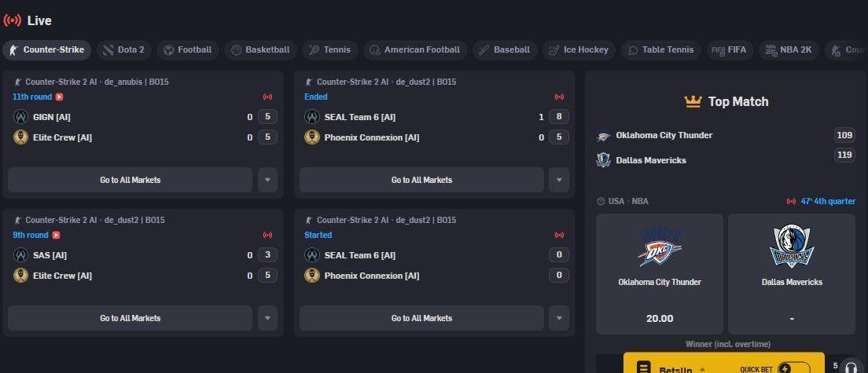
Task: Toggle the Quick Bet switch
Action: tap(793, 368)
